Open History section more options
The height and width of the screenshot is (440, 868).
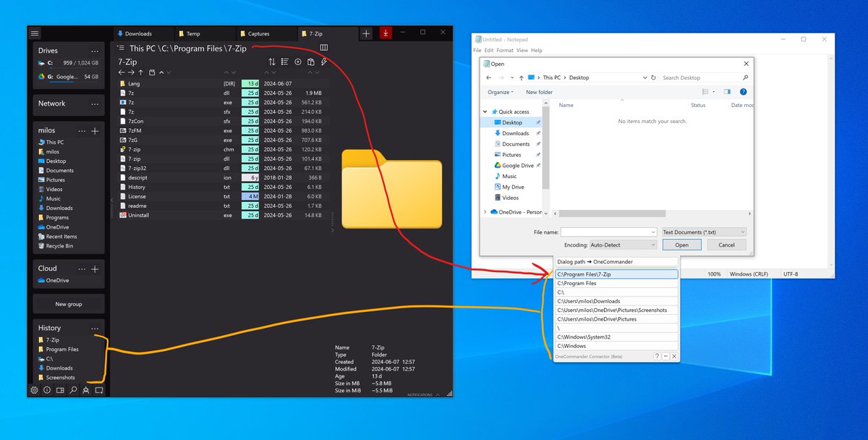point(95,329)
